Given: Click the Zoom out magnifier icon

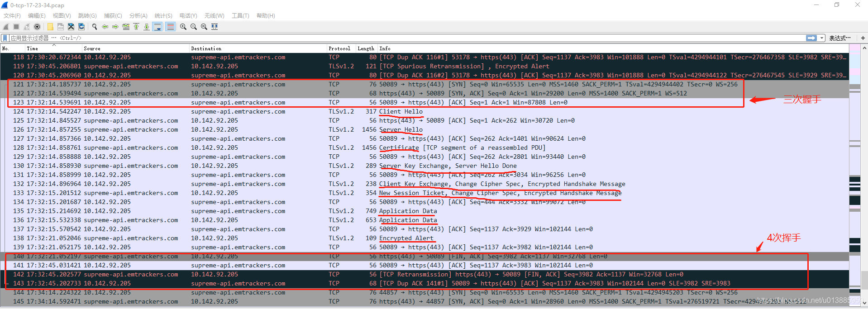Looking at the screenshot, I should tap(194, 27).
